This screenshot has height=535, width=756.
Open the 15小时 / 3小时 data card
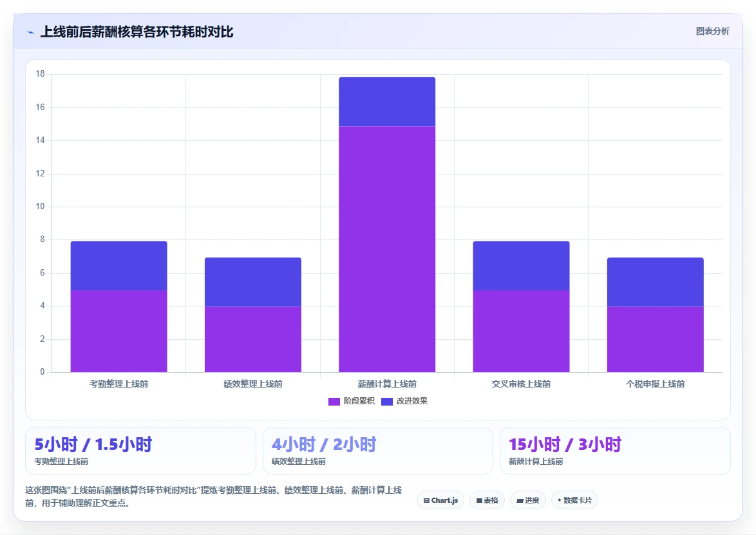click(x=615, y=451)
